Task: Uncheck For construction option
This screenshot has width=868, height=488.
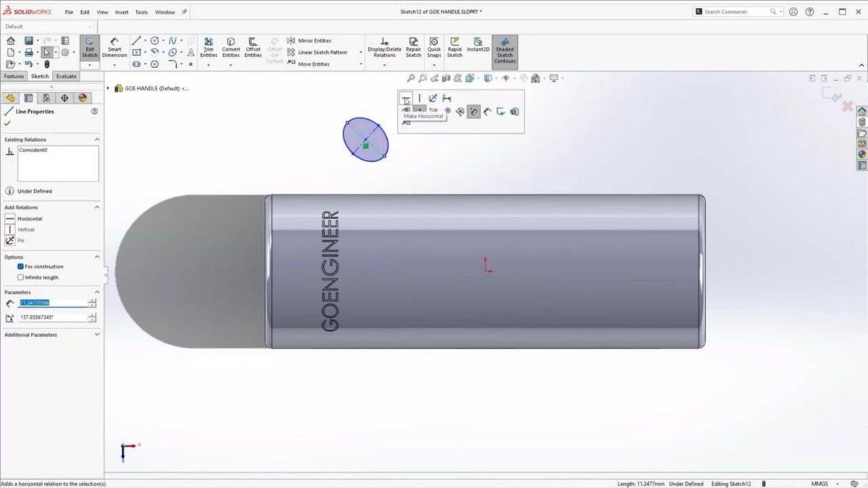Action: click(21, 267)
